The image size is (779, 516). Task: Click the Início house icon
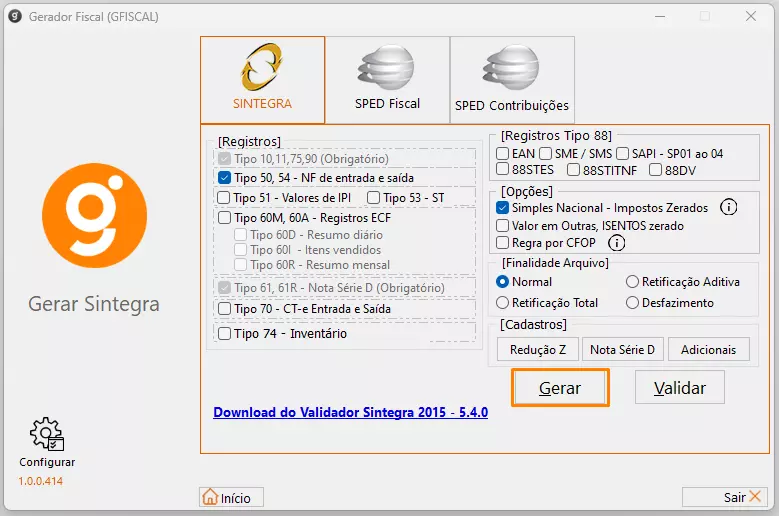pyautogui.click(x=210, y=497)
